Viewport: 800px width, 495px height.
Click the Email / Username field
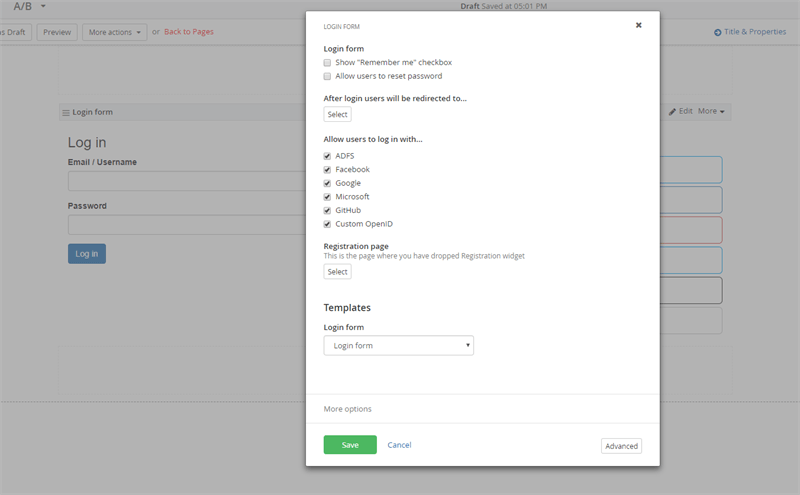(x=187, y=181)
